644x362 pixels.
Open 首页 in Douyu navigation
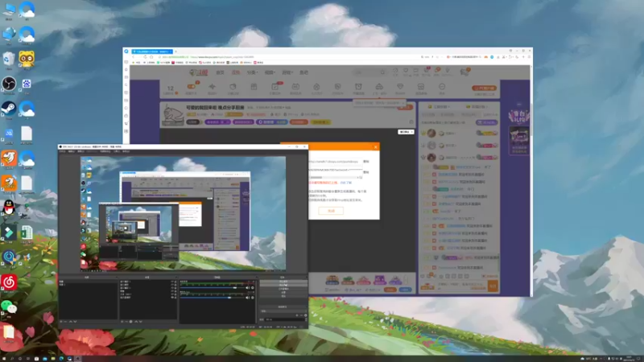pyautogui.click(x=220, y=72)
